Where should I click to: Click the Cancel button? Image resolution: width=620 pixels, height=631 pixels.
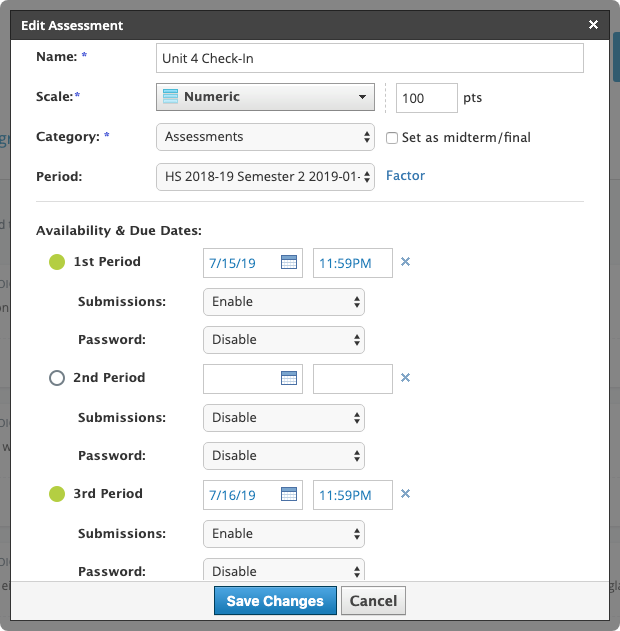click(373, 601)
